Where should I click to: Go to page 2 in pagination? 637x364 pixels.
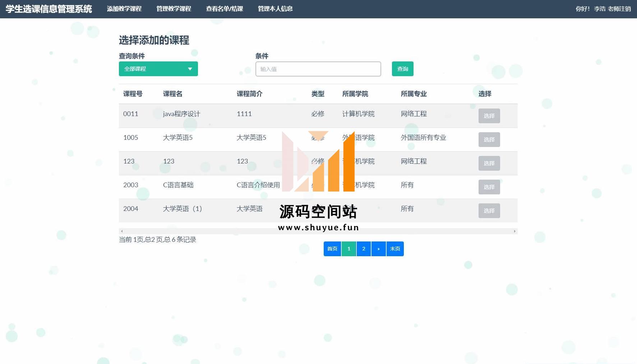(364, 249)
